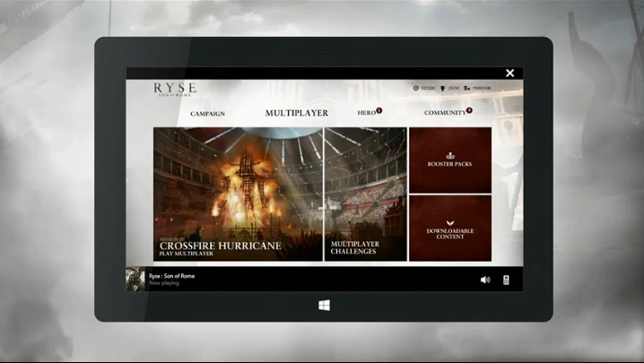Open Downloadable Content
This screenshot has width=644, height=363.
pos(450,229)
